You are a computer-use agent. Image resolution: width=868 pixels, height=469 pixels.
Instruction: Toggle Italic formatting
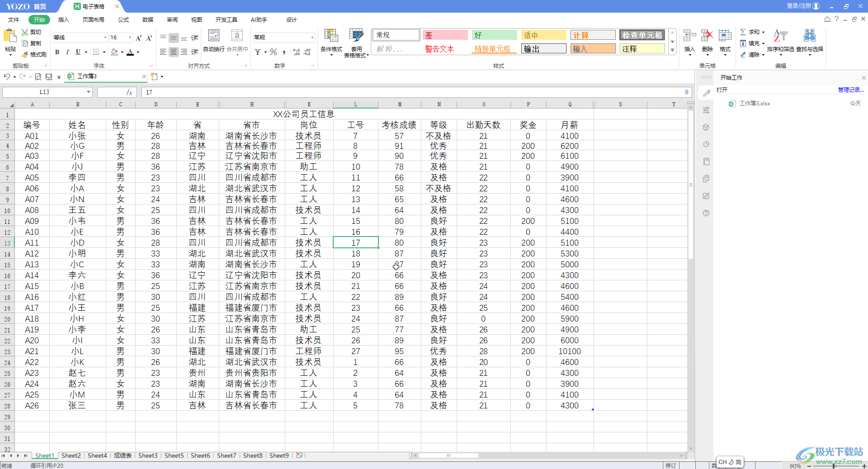pos(67,52)
